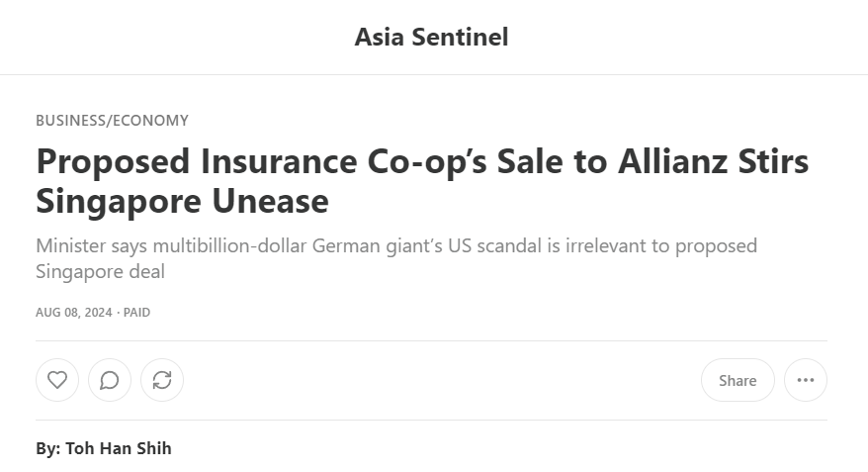Open comments via the speech bubble icon
Image resolution: width=868 pixels, height=472 pixels.
(110, 380)
